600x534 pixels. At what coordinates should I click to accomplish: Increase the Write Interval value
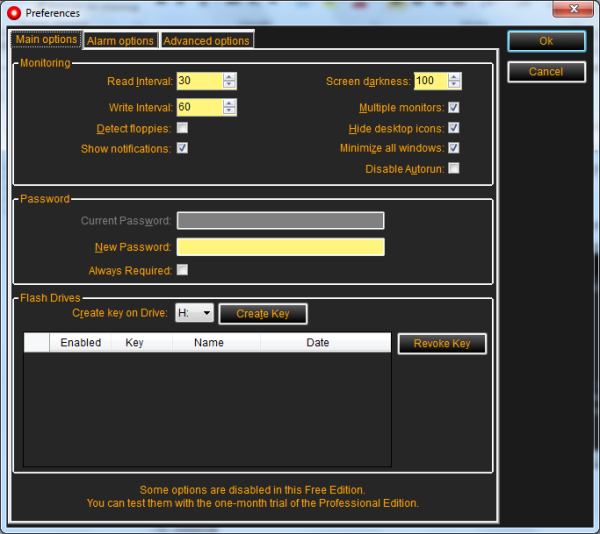pyautogui.click(x=230, y=103)
